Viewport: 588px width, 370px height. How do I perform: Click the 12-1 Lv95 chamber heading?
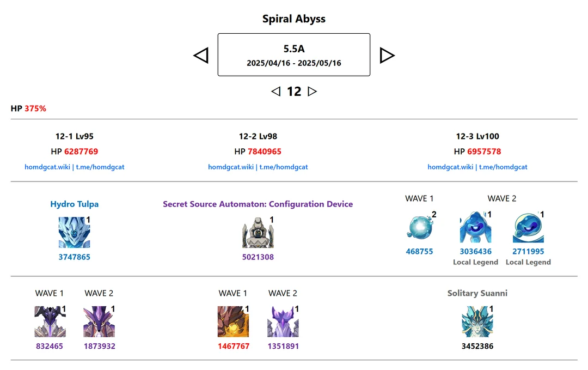74,136
